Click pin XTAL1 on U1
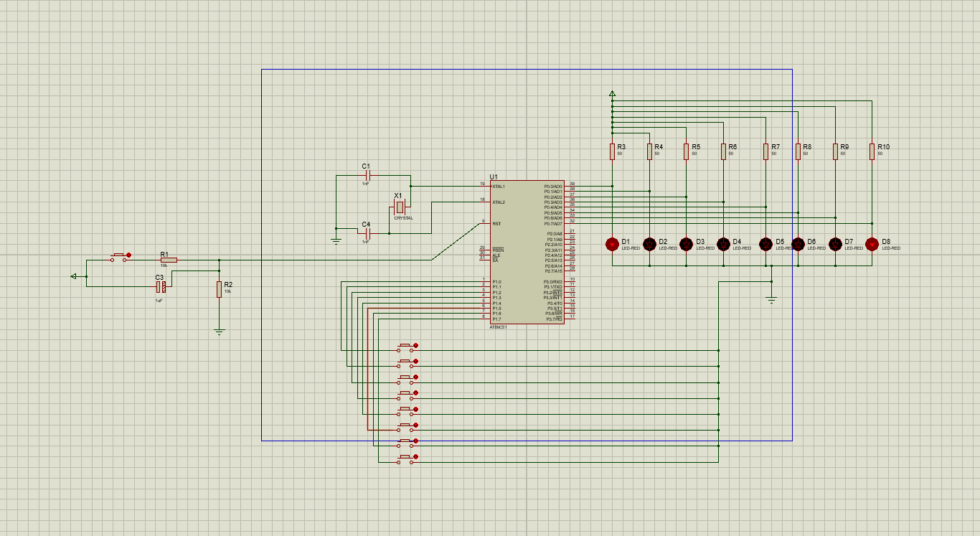The width and height of the screenshot is (980, 536). (499, 187)
